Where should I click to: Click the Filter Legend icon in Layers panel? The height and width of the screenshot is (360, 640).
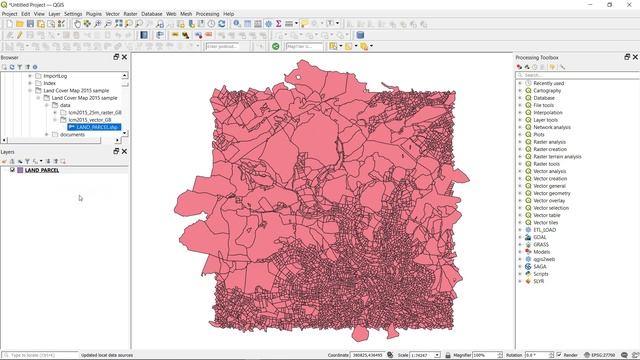27,161
